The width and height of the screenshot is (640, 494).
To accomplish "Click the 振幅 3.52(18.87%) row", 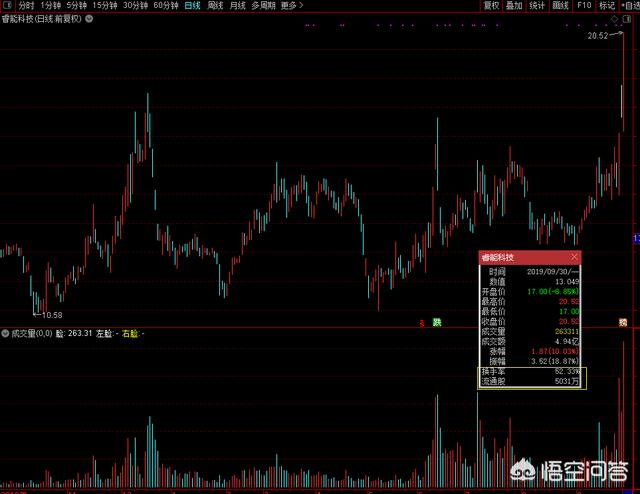I will point(530,361).
